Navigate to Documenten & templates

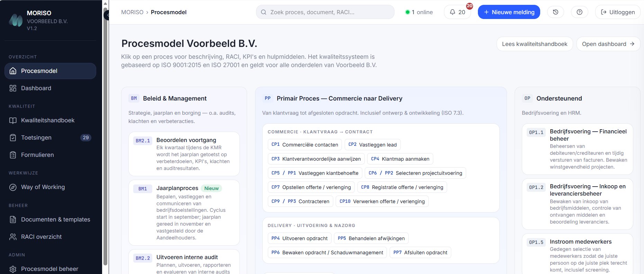[x=50, y=219]
